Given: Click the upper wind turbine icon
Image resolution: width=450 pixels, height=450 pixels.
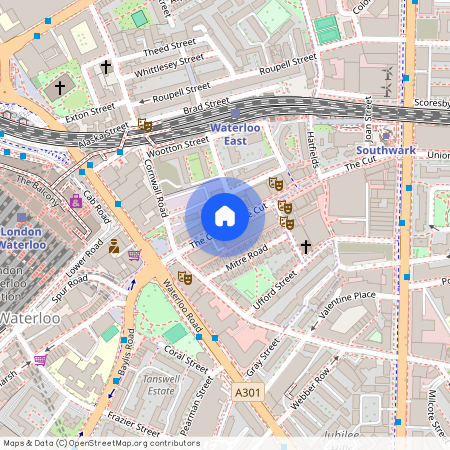Looking at the screenshot, I should point(388,73).
